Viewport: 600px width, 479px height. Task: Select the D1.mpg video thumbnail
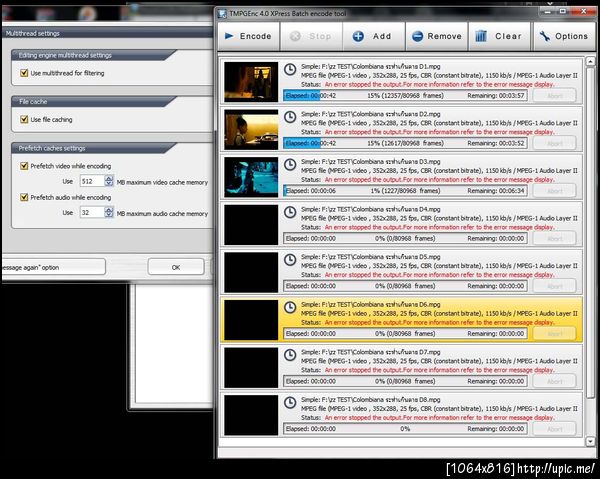pyautogui.click(x=251, y=81)
